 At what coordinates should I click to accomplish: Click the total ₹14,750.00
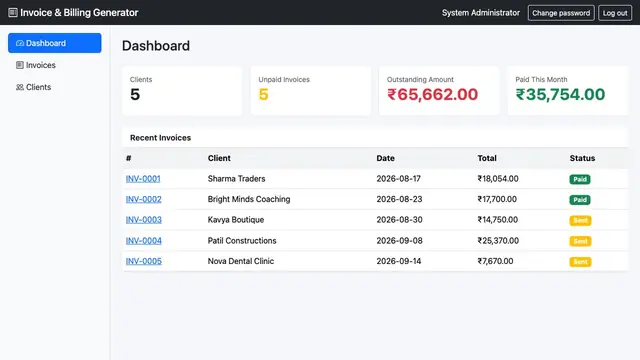tap(498, 220)
